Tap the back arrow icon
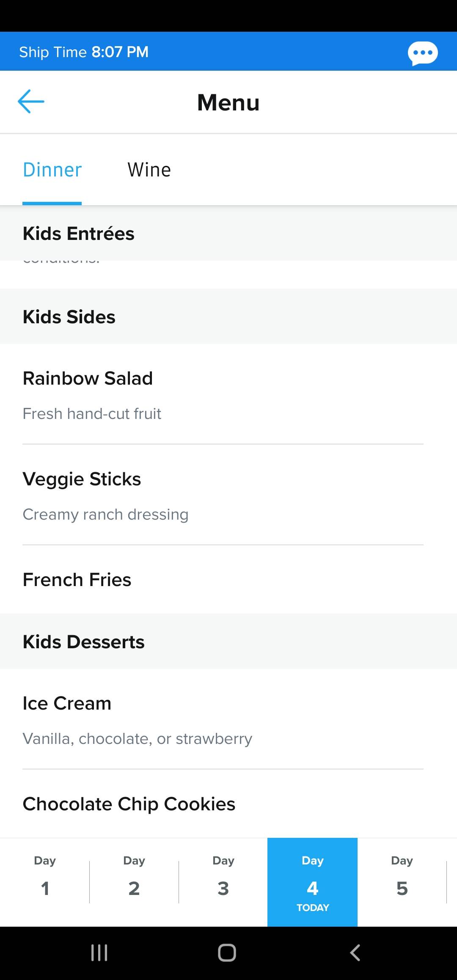The width and height of the screenshot is (457, 980). tap(31, 102)
